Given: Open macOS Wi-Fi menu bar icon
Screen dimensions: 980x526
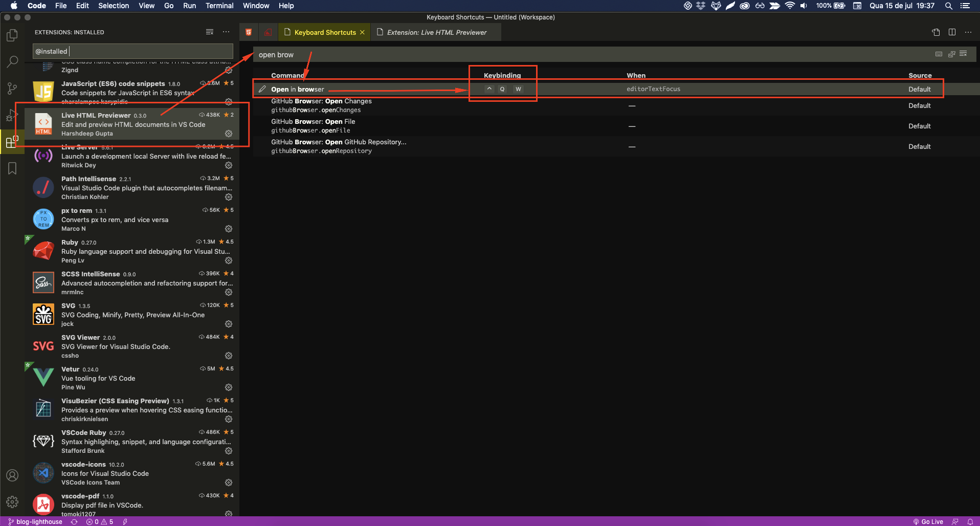Looking at the screenshot, I should click(790, 6).
